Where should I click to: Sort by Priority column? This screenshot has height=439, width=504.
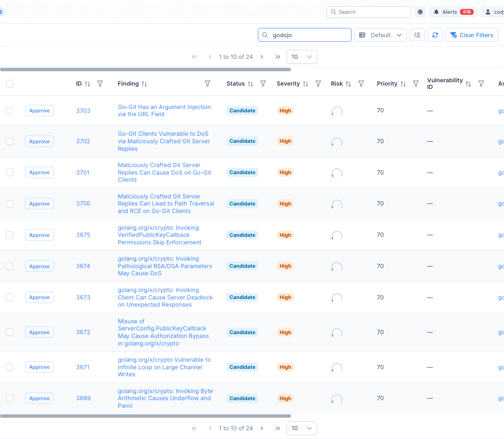click(x=403, y=84)
